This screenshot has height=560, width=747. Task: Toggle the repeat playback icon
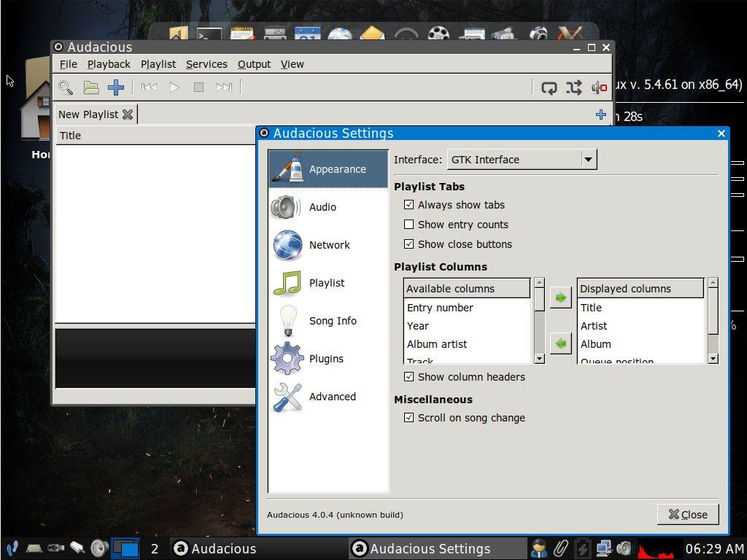point(549,87)
